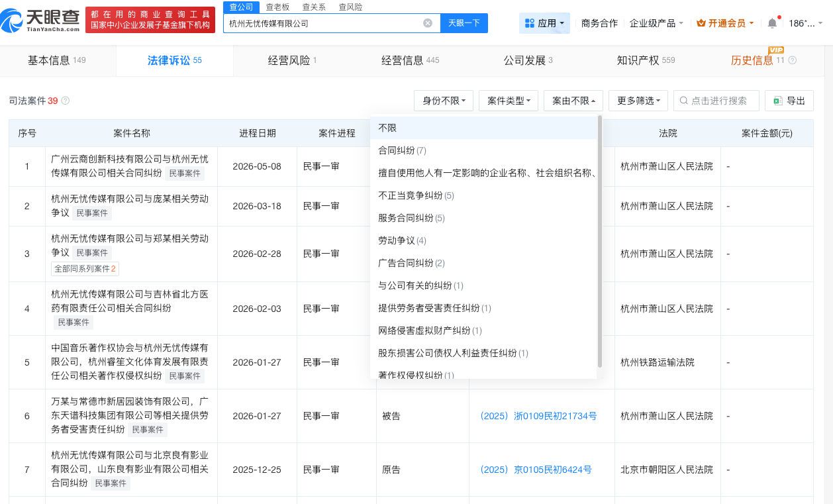
Task: Open the 郑某 labor dispute case
Action: point(130,246)
